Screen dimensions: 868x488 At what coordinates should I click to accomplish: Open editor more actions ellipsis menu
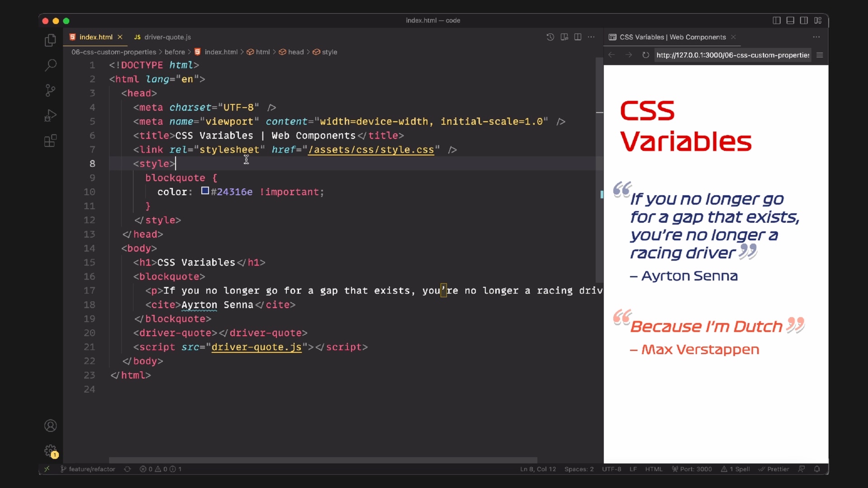(x=591, y=37)
